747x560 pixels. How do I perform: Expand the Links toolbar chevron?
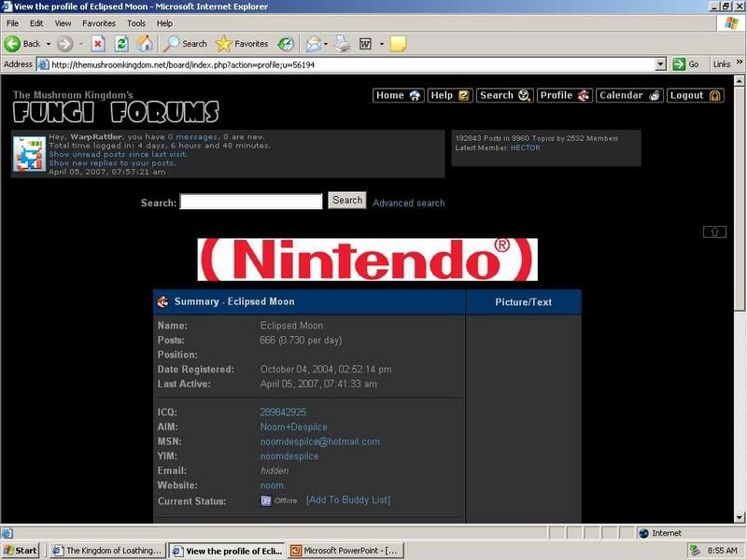click(740, 62)
